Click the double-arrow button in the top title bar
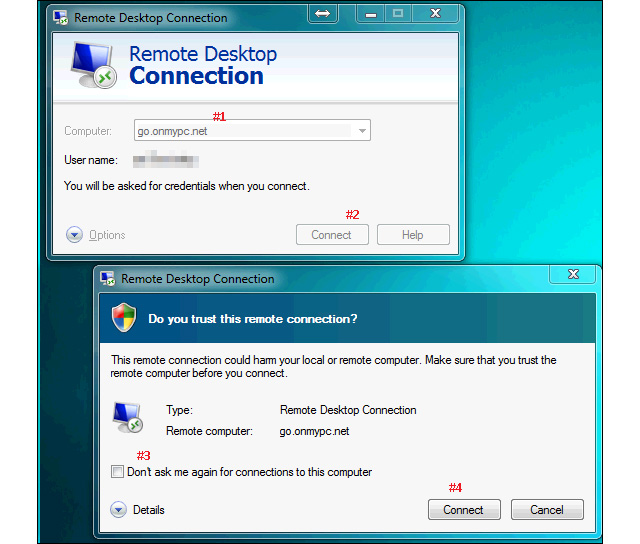 click(322, 14)
